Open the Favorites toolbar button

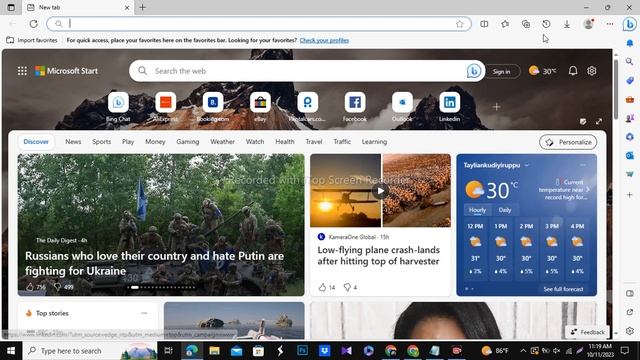coord(505,24)
